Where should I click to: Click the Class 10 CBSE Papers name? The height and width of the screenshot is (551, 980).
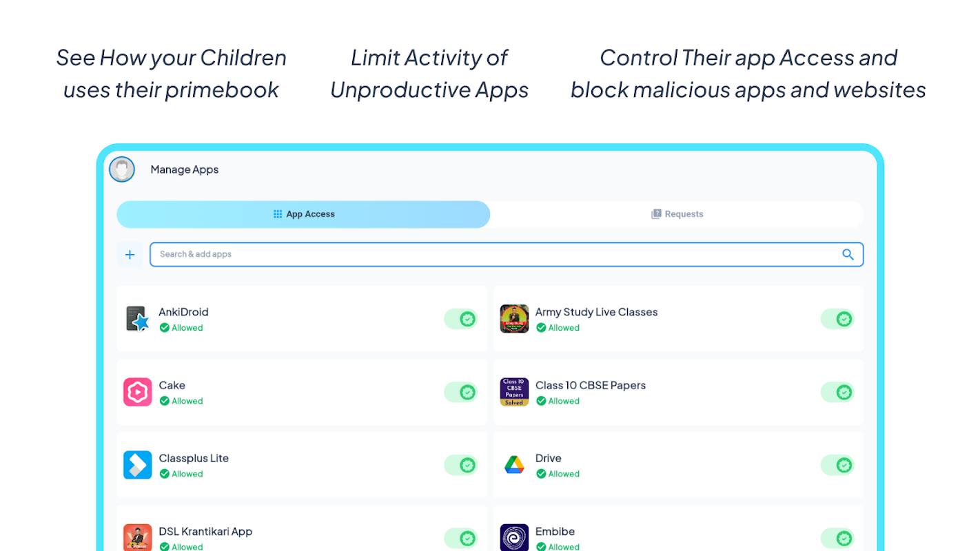pyautogui.click(x=591, y=385)
